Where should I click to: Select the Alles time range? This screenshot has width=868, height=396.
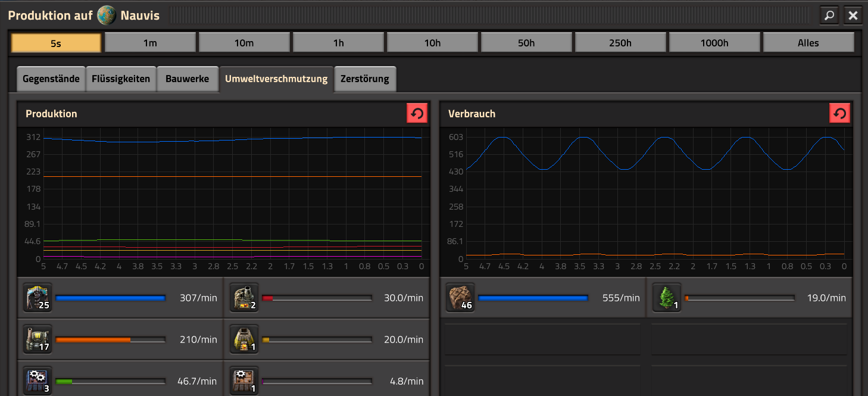coord(808,43)
